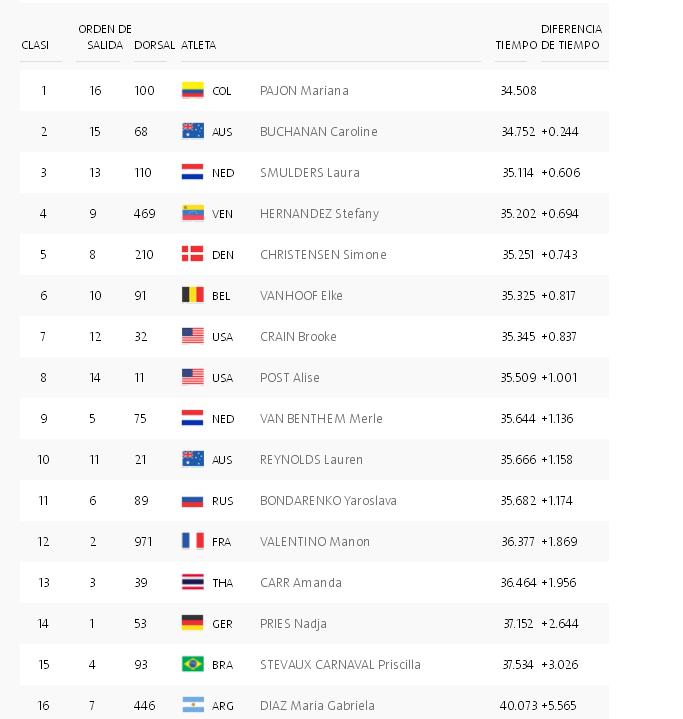Sort by the DORSAL column header
Image resolution: width=683 pixels, height=719 pixels.
click(154, 45)
